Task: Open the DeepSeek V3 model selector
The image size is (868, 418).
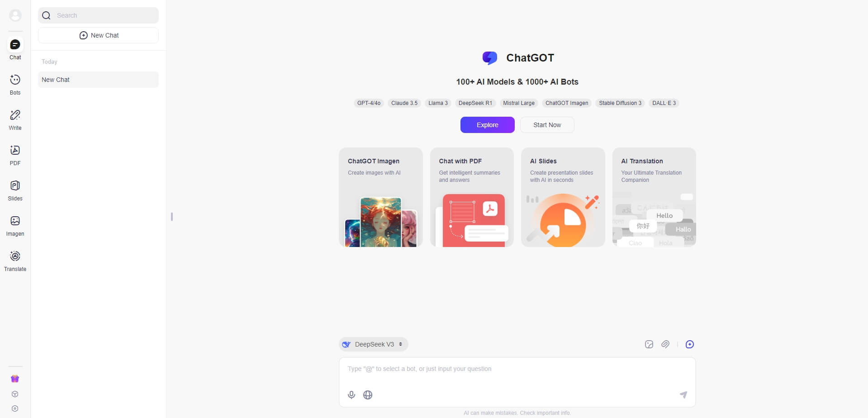Action: click(x=374, y=344)
